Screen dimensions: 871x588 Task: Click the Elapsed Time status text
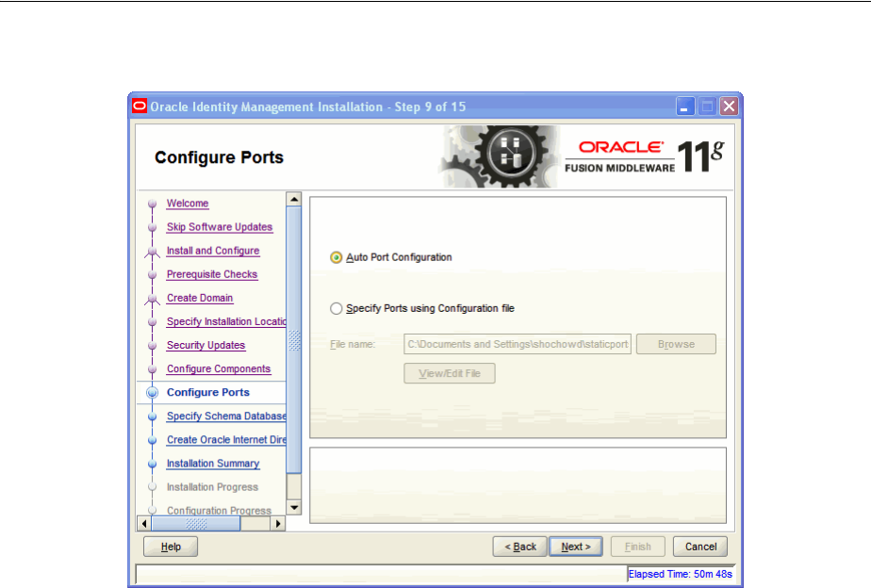coord(680,574)
